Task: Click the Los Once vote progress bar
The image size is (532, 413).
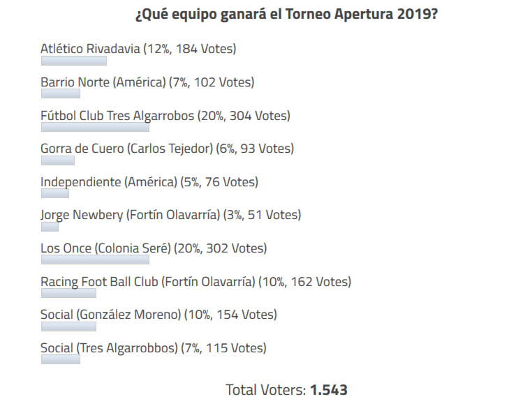Action: (x=95, y=260)
